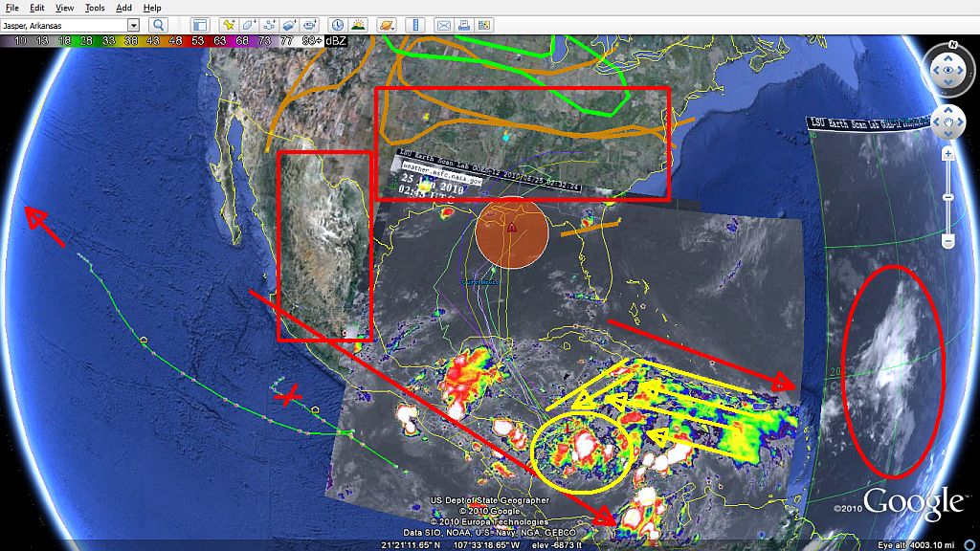Select the Add Image Overlay tool
Viewport: 980px width, 551px height.
click(289, 25)
